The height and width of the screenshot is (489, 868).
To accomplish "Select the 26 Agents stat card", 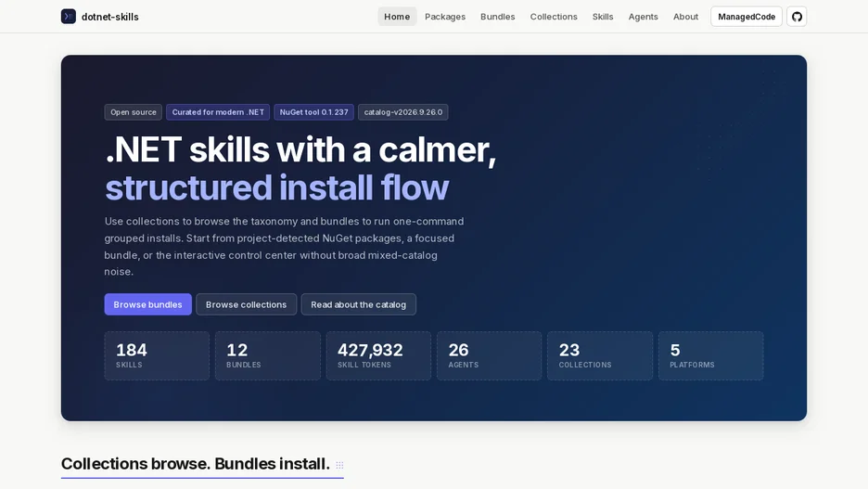I will coord(490,356).
